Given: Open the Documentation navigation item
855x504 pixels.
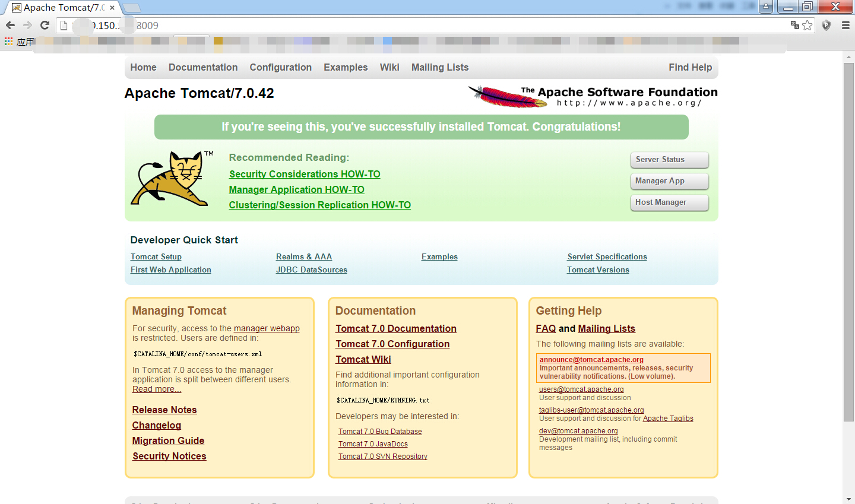Looking at the screenshot, I should 203,68.
